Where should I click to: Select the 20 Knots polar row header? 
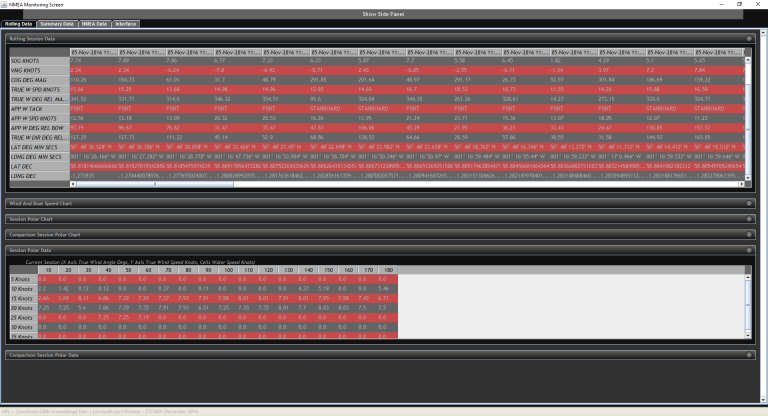tap(24, 308)
